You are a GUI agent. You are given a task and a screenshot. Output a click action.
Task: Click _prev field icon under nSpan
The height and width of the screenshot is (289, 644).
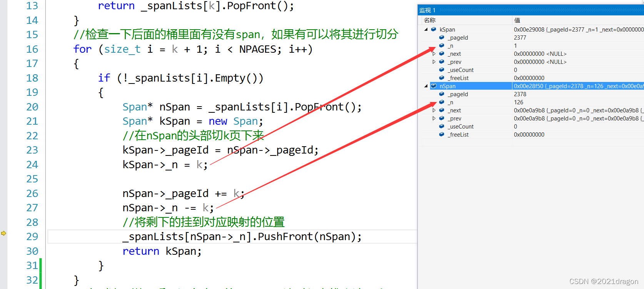point(442,118)
